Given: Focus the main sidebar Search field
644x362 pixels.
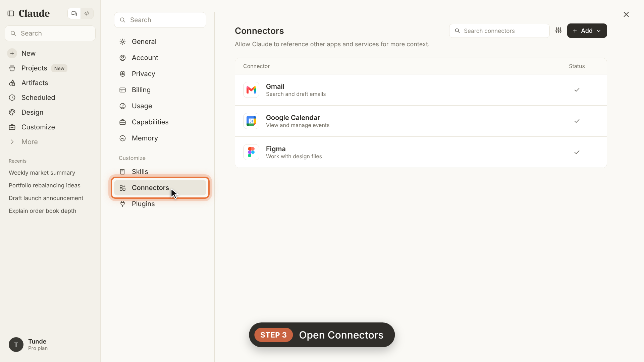Looking at the screenshot, I should [x=50, y=33].
